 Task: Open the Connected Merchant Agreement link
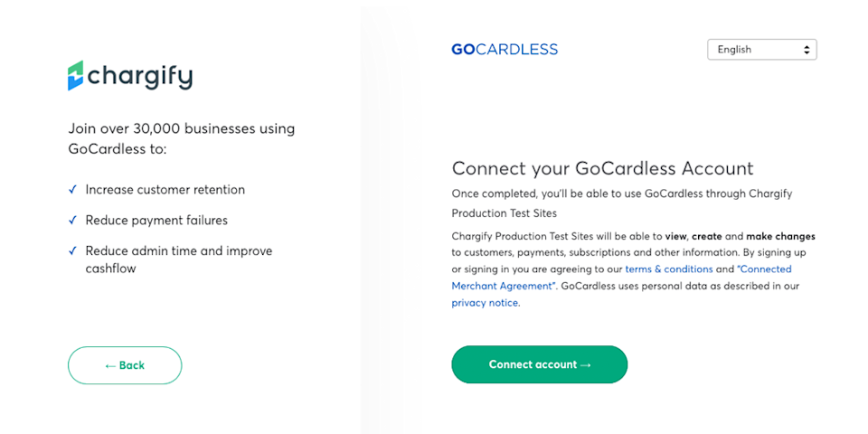tap(622, 278)
